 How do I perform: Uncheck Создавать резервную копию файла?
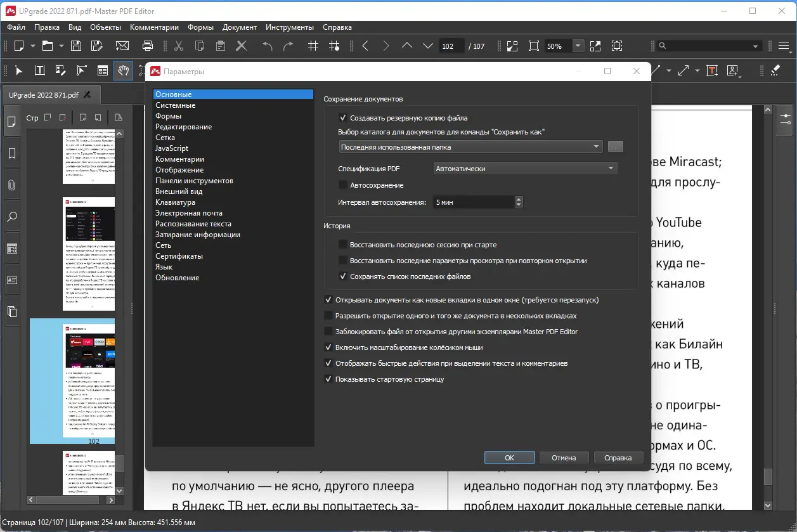343,118
